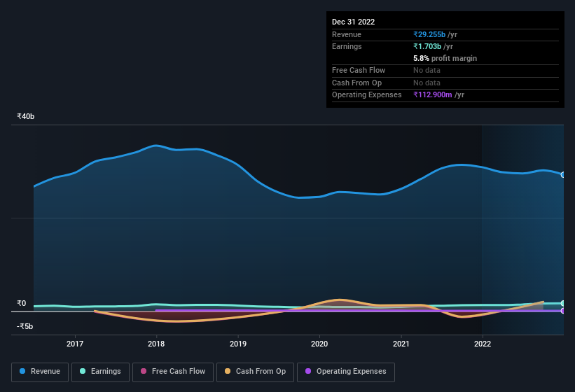Toggle the Earnings legend button
This screenshot has width=575, height=392.
coord(100,372)
